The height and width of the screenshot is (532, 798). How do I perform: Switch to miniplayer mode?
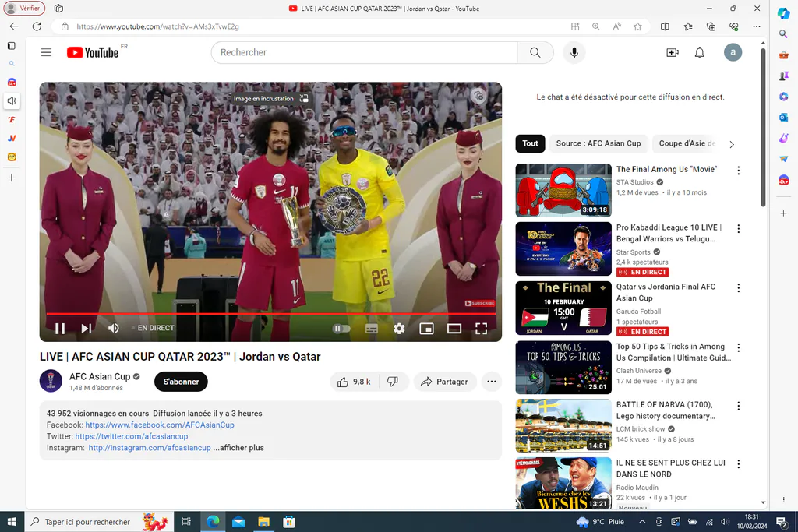[x=426, y=329]
